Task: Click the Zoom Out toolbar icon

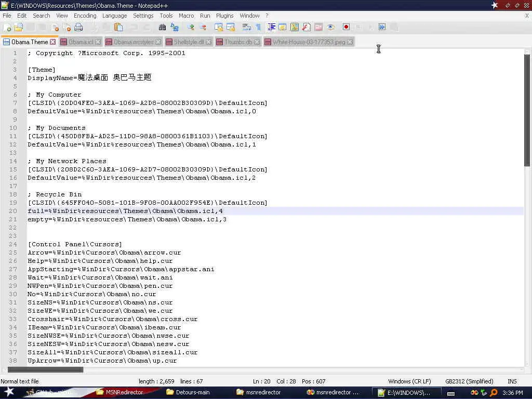Action: tap(203, 27)
